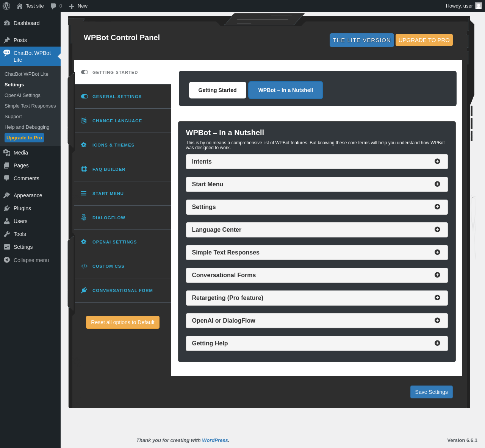Switch to the Getting Started tab
Viewport: 485px width, 448px height.
coord(217,90)
